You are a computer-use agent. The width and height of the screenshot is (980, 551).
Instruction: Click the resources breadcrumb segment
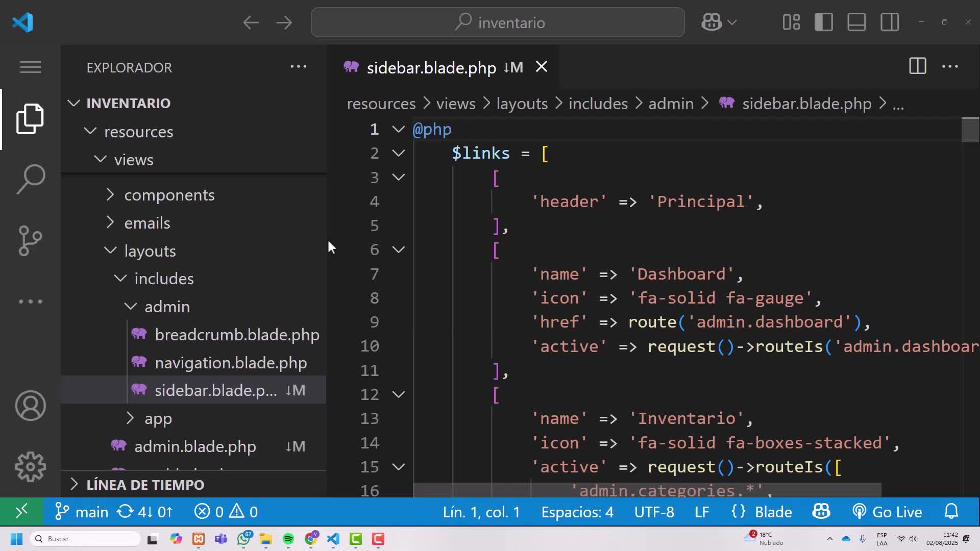(x=381, y=104)
